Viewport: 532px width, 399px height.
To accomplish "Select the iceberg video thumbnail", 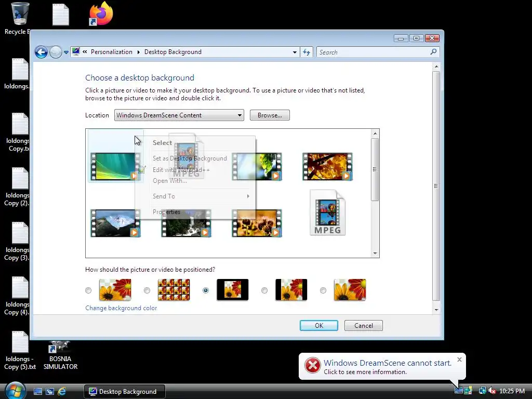I will point(115,223).
